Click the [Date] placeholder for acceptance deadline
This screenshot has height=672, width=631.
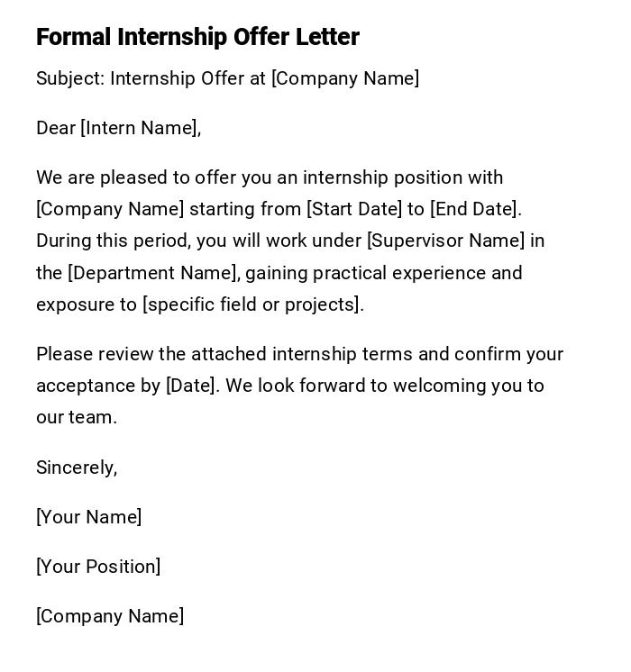191,386
